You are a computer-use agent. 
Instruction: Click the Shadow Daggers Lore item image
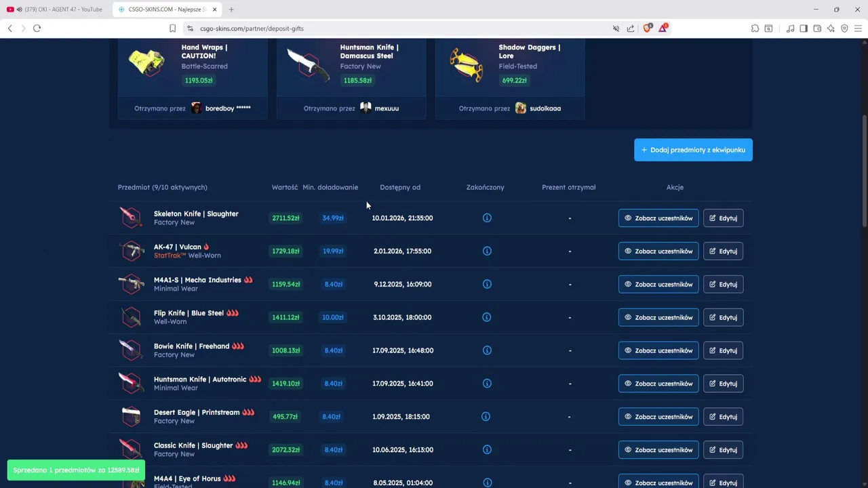pos(467,64)
